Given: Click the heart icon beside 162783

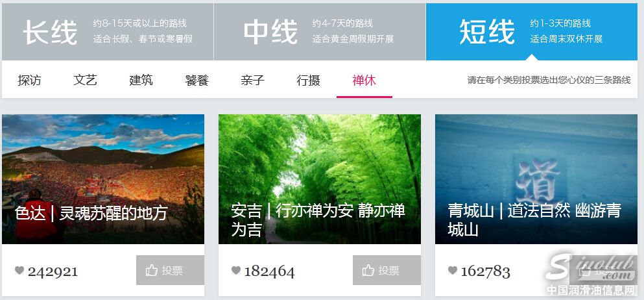Looking at the screenshot, I should click(x=452, y=270).
